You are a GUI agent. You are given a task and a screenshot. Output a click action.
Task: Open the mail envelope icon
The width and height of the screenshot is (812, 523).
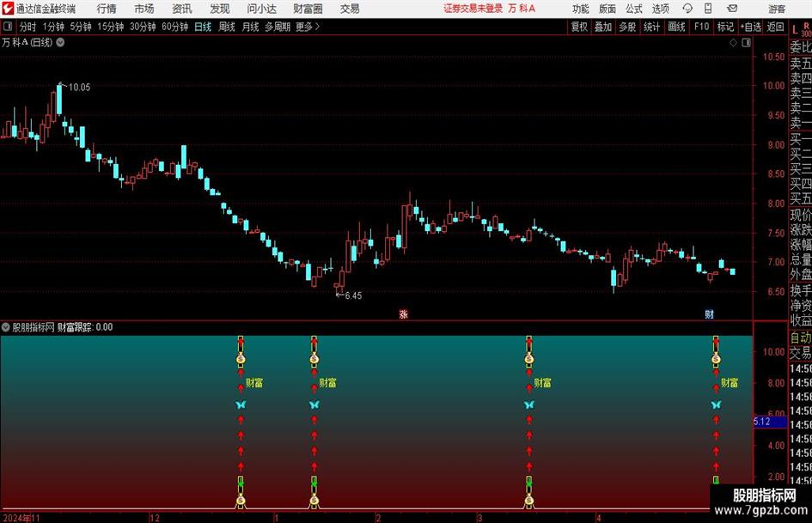(732, 9)
